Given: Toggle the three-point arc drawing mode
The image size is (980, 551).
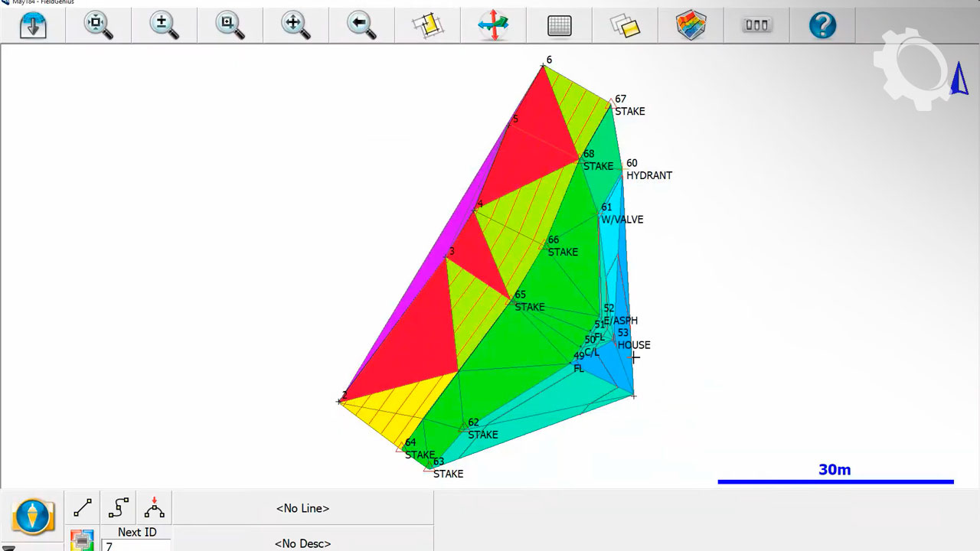Looking at the screenshot, I should [x=154, y=507].
